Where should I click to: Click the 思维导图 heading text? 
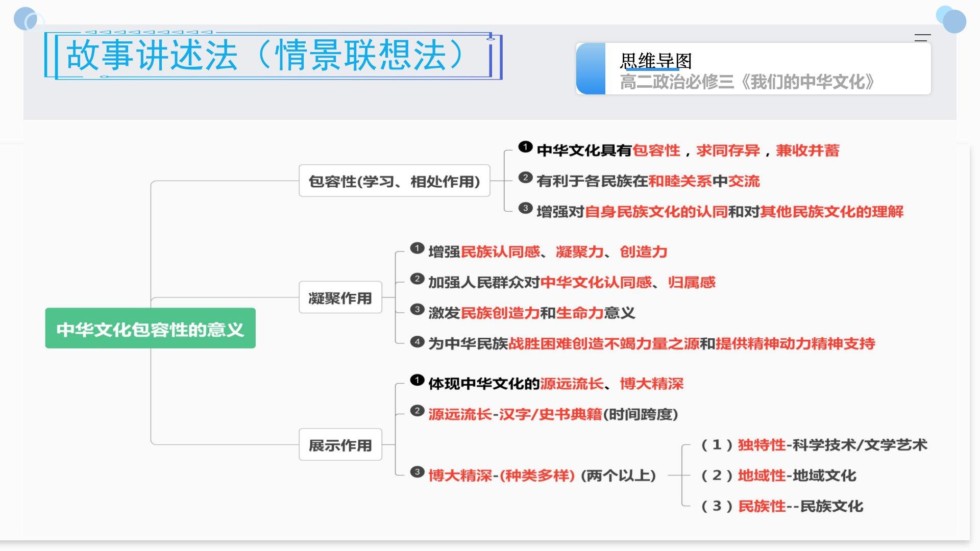point(655,61)
